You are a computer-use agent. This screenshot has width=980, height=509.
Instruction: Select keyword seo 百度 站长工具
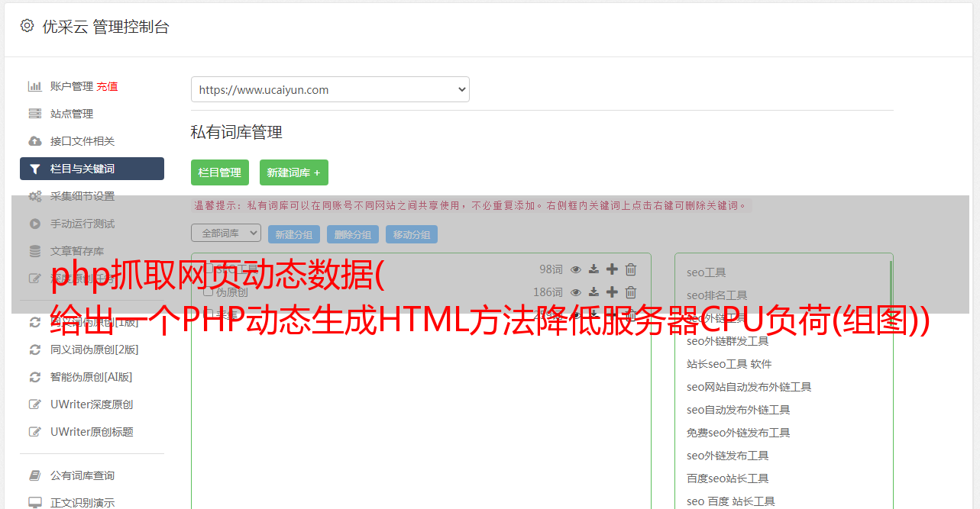click(731, 501)
